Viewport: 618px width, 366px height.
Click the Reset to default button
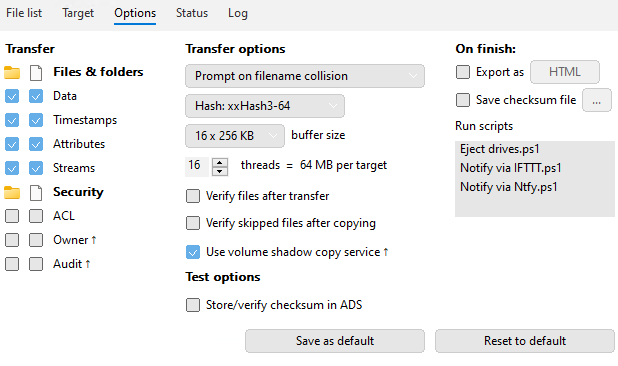point(525,341)
